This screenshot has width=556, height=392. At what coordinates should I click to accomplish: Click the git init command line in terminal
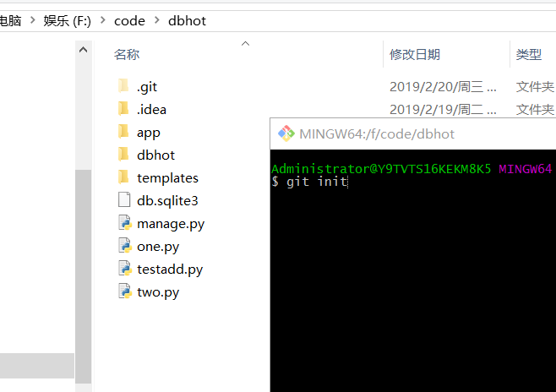pyautogui.click(x=310, y=182)
